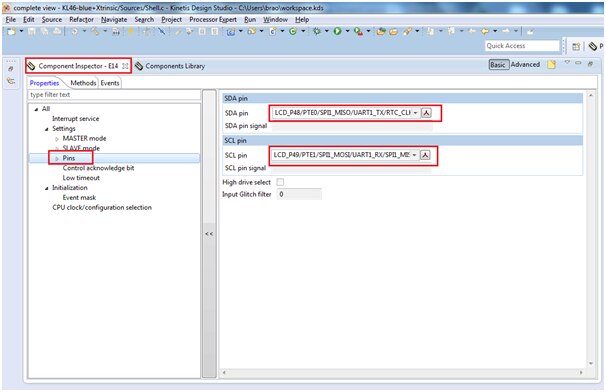Open the File menu
The image size is (606, 392).
pyautogui.click(x=11, y=20)
